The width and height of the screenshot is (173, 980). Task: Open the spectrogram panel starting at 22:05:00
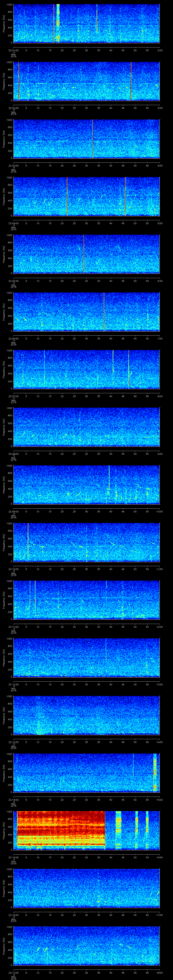point(87,254)
